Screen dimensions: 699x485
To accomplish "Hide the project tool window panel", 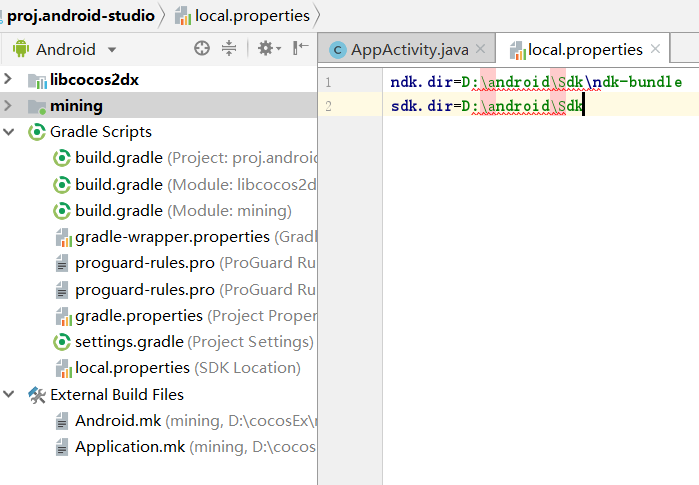I will [300, 48].
